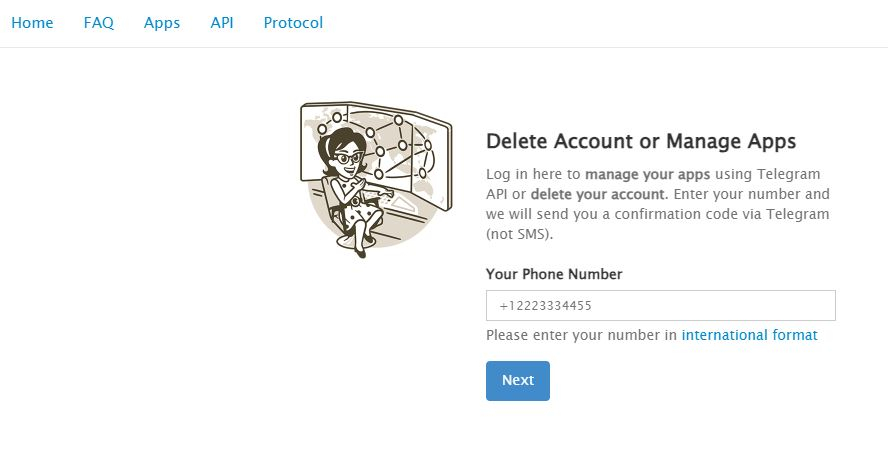The height and width of the screenshot is (476, 888).
Task: Click the Delete Account or Manage Apps heading
Action: pos(640,141)
